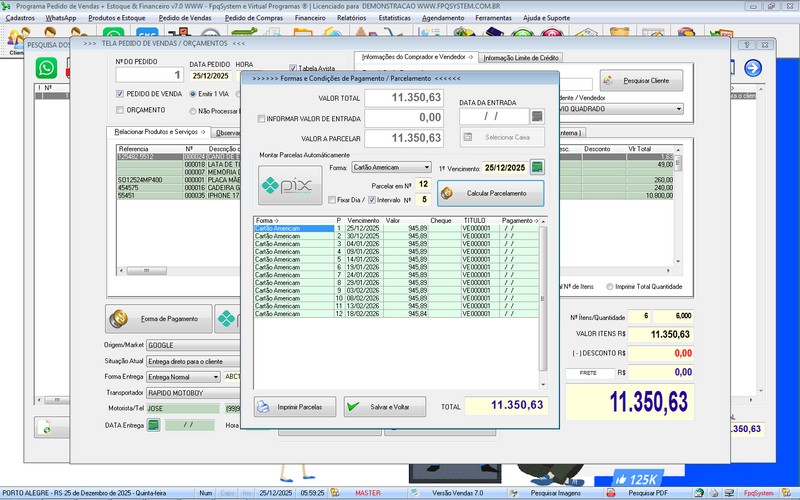Select parcela 6 dated 19/01/2026
Image resolution: width=800 pixels, height=500 pixels.
[x=396, y=267]
